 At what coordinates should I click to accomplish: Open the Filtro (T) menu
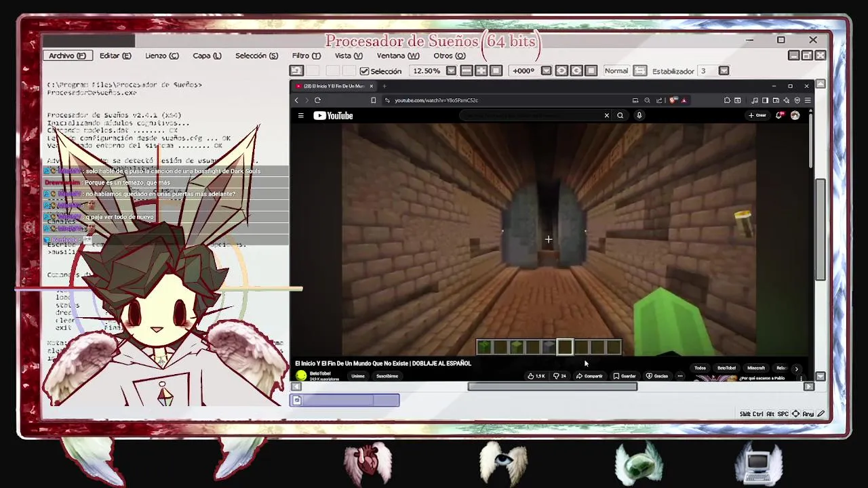click(307, 56)
